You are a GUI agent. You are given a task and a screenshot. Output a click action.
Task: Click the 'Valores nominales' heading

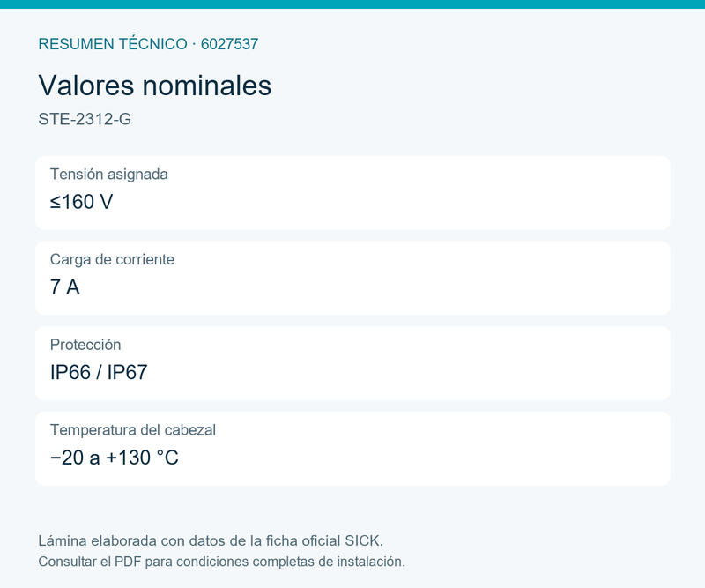155,85
